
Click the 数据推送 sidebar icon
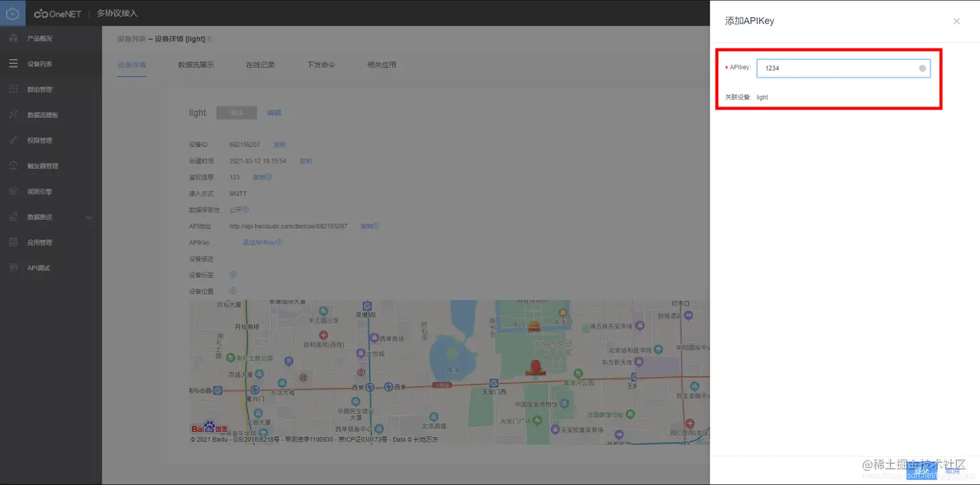13,217
